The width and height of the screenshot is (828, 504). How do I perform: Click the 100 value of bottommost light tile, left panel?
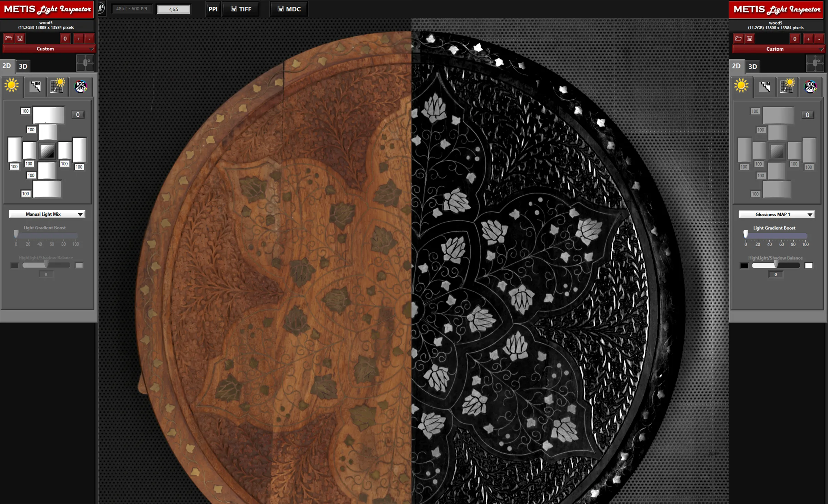[x=26, y=194]
